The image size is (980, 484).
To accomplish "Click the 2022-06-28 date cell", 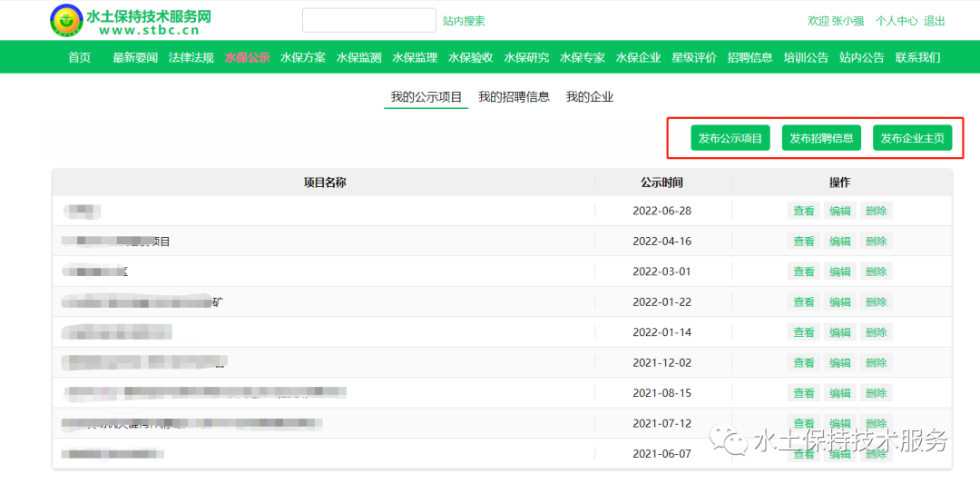I will (661, 211).
